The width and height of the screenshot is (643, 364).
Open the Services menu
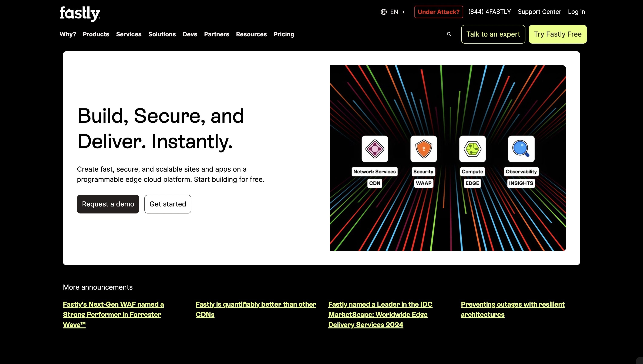pyautogui.click(x=129, y=34)
